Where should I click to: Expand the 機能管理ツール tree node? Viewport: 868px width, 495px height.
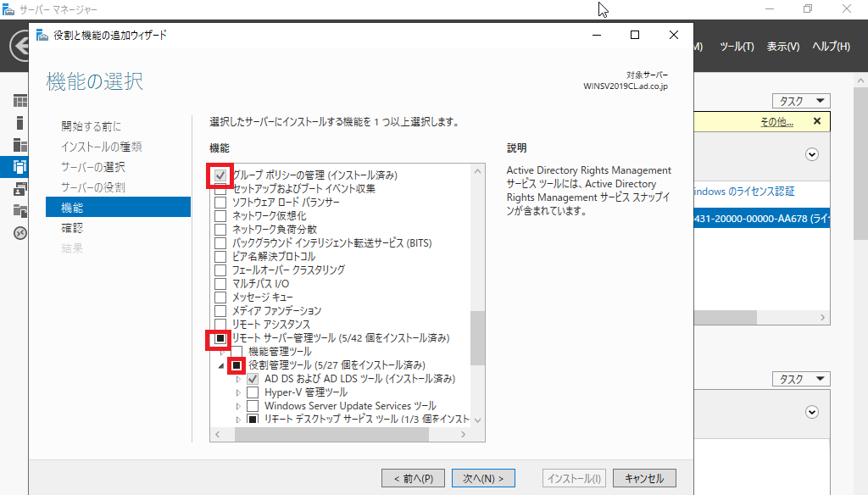point(223,352)
